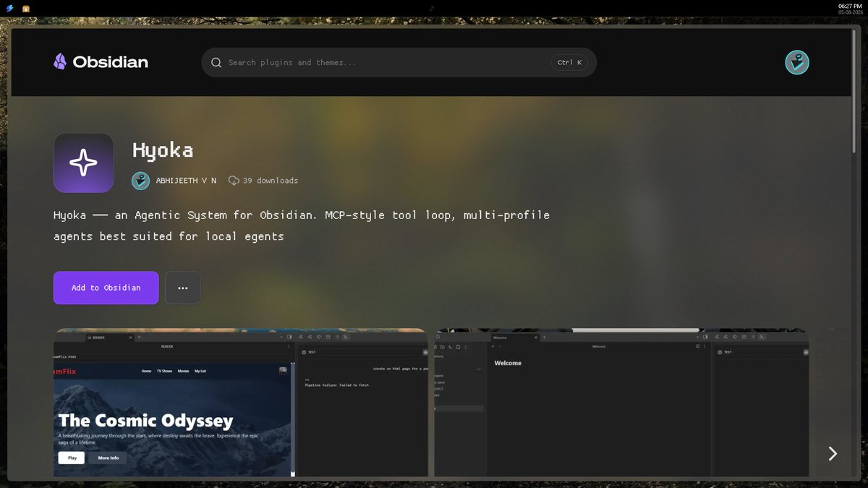Click the '39 downloads' text
The image size is (868, 488).
point(271,181)
